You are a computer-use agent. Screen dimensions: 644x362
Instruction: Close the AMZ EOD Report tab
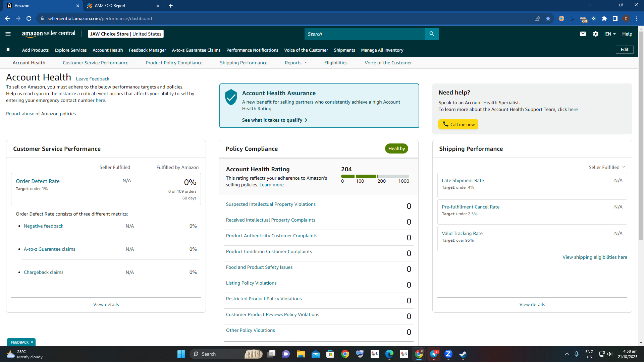click(x=158, y=6)
